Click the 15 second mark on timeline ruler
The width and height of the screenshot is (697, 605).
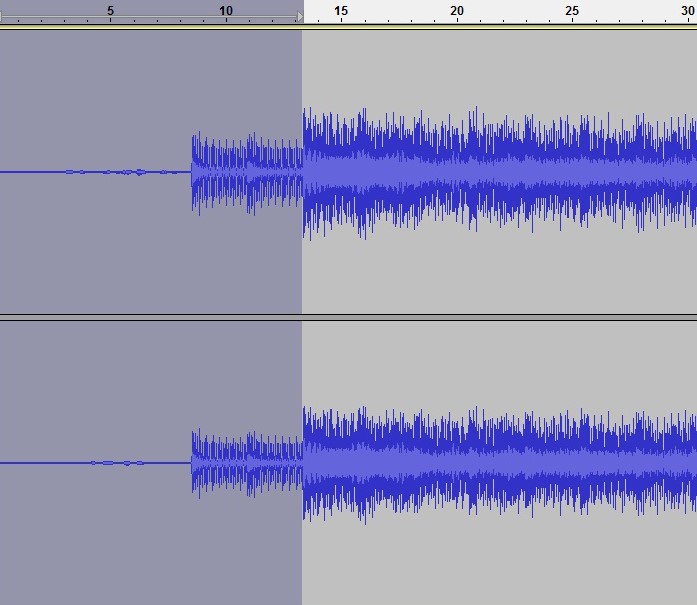(x=341, y=12)
